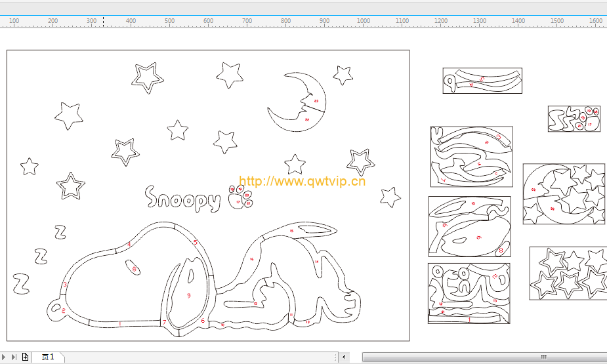Image resolution: width=607 pixels, height=364 pixels.
Task: Click the horizontal scrollbar left arrow
Action: click(344, 357)
